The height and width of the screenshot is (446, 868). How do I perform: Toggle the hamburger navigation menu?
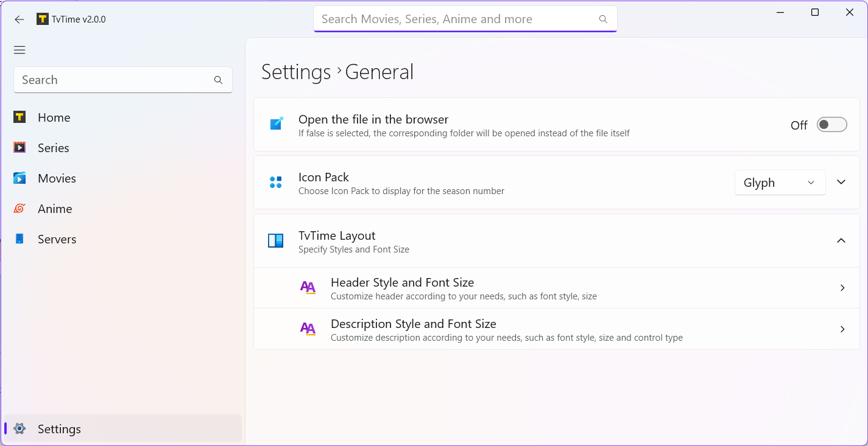click(x=19, y=50)
